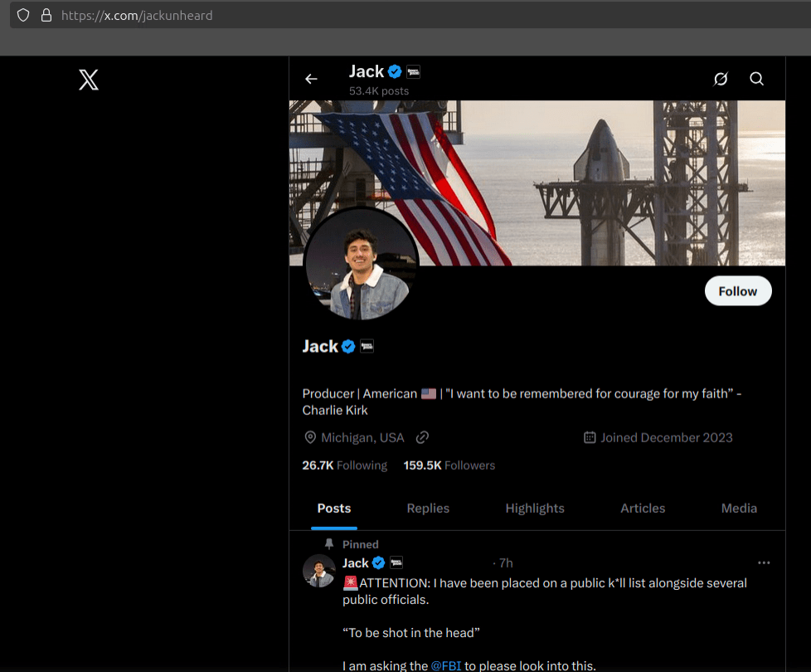Click blue verified badge beside large profile name
The image size is (811, 672).
tap(349, 347)
